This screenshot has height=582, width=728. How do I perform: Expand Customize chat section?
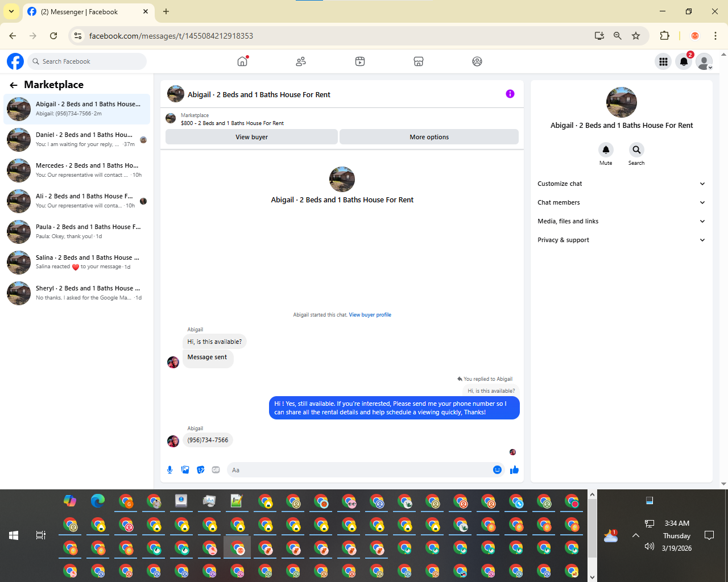click(621, 184)
